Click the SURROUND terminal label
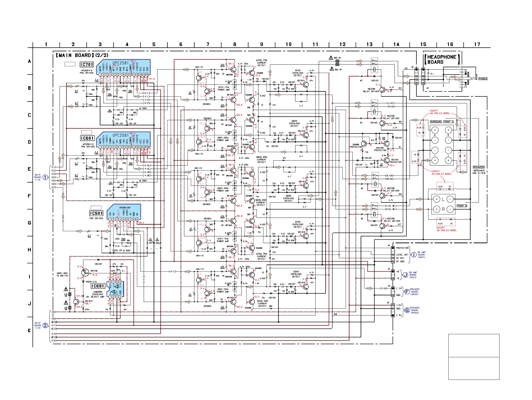532x400 pixels. 436,122
